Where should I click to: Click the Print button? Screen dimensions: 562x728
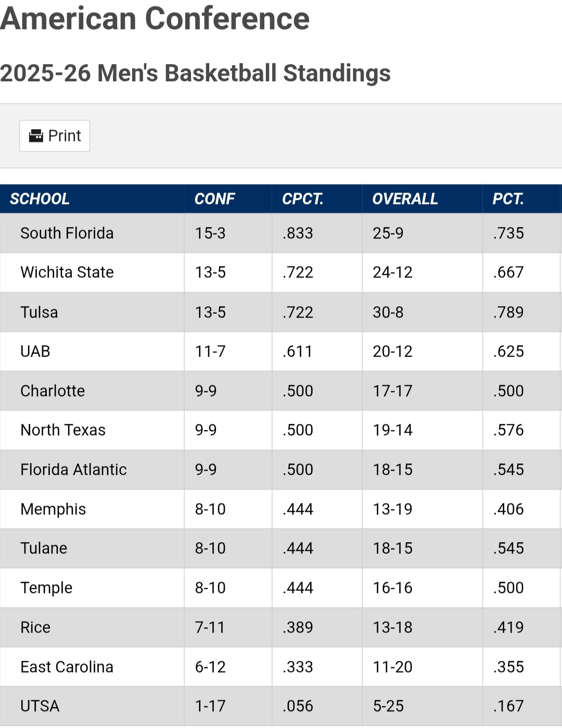(55, 136)
